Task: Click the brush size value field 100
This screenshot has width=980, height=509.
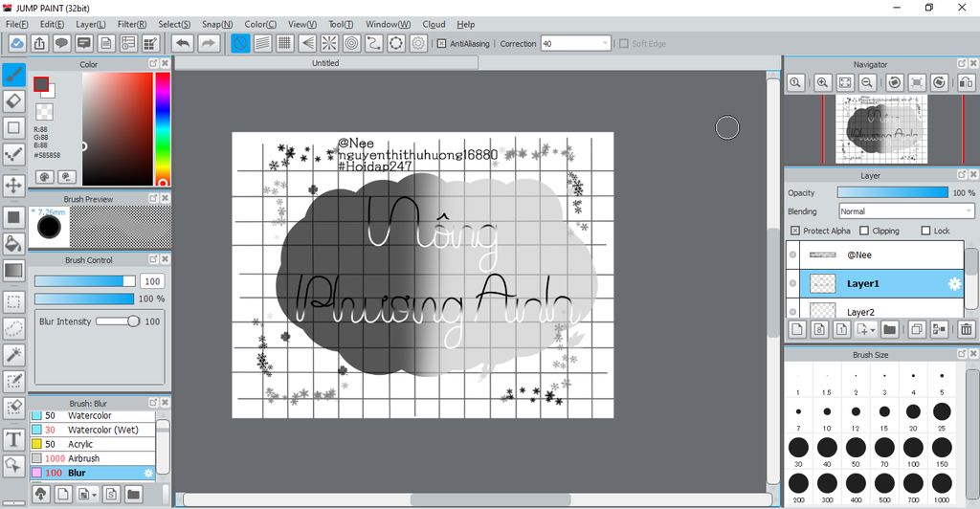Action: [x=152, y=281]
